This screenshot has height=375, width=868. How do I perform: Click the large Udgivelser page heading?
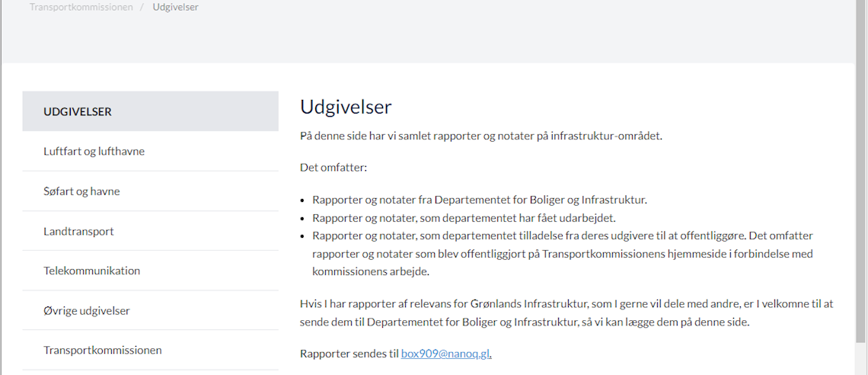pyautogui.click(x=346, y=107)
